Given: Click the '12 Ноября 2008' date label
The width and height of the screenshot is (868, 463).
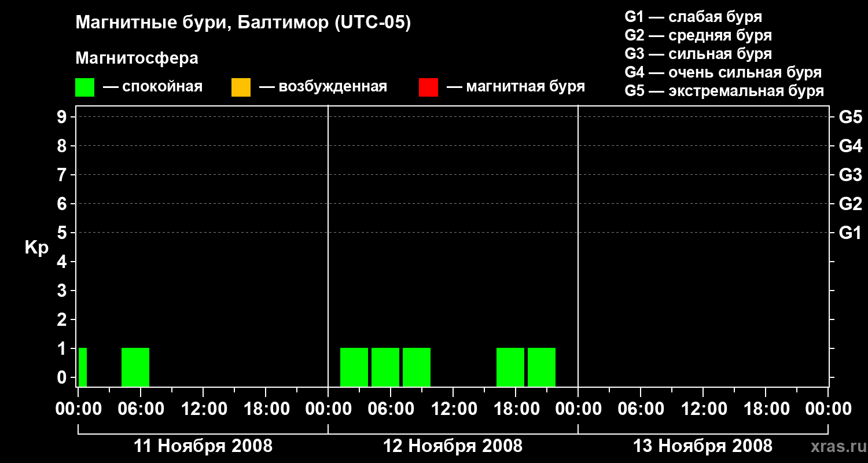Looking at the screenshot, I should pyautogui.click(x=453, y=446).
